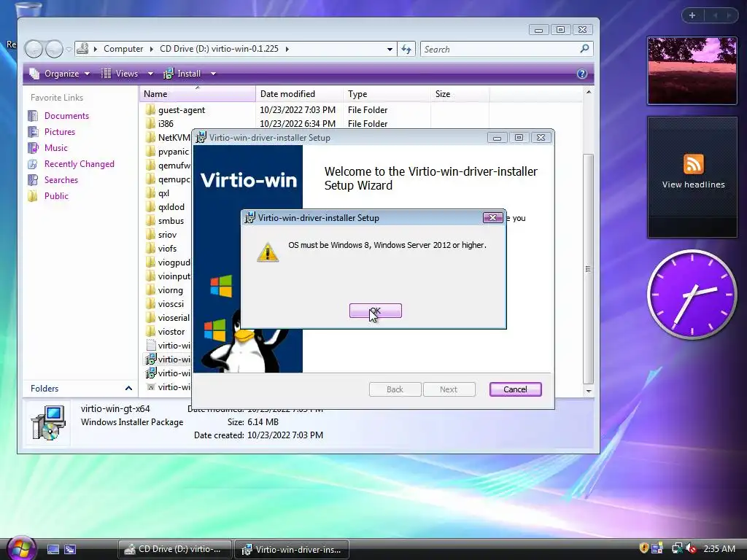Image resolution: width=747 pixels, height=560 pixels.
Task: Open Recently Changed in Favorite Links
Action: pos(79,164)
